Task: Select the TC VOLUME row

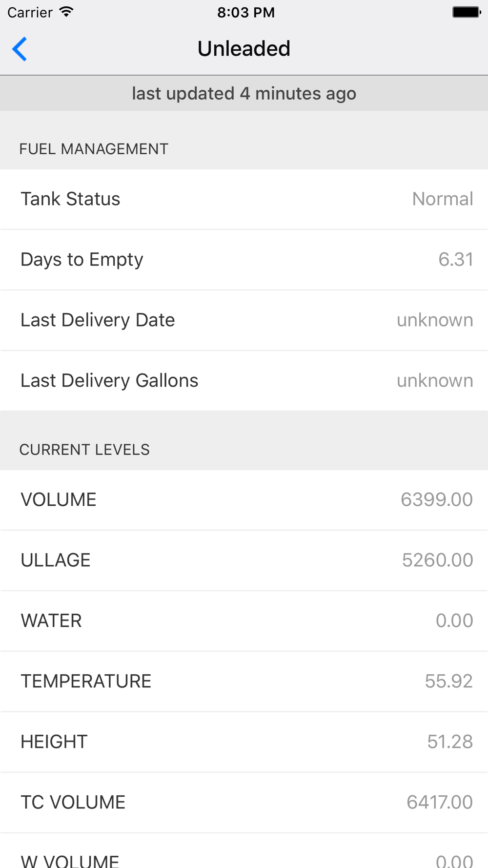Action: pos(244,803)
